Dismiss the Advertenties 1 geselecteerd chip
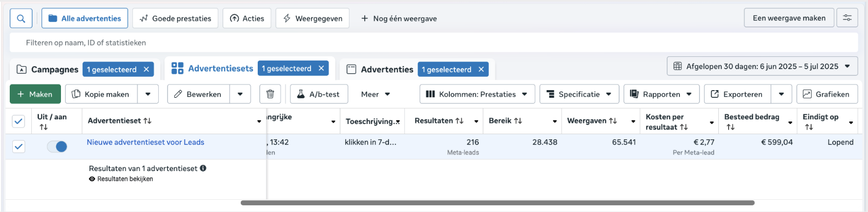Screen dimensions: 868x212 pyautogui.click(x=481, y=69)
